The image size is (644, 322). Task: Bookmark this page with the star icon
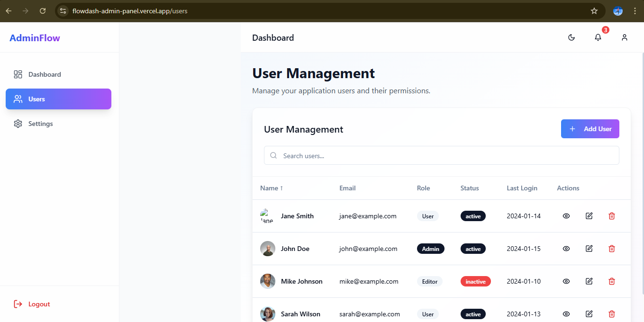(594, 11)
